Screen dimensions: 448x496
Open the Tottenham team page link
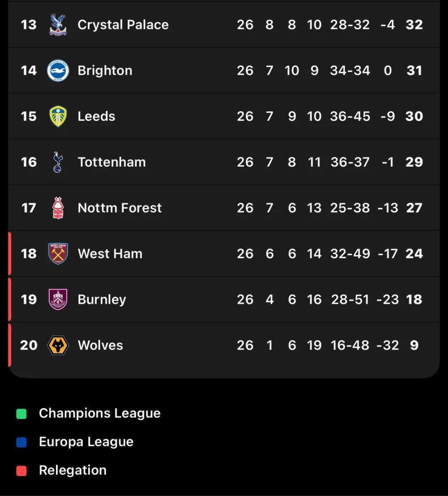pyautogui.click(x=112, y=162)
